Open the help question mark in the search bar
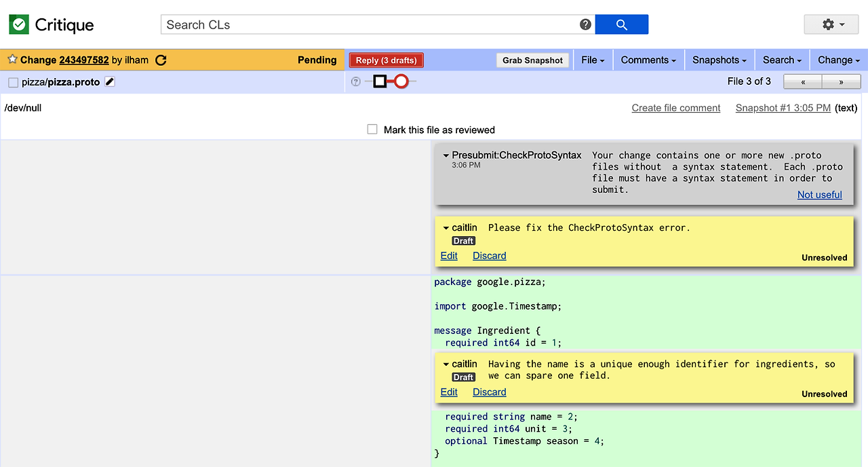The width and height of the screenshot is (868, 467). point(585,24)
